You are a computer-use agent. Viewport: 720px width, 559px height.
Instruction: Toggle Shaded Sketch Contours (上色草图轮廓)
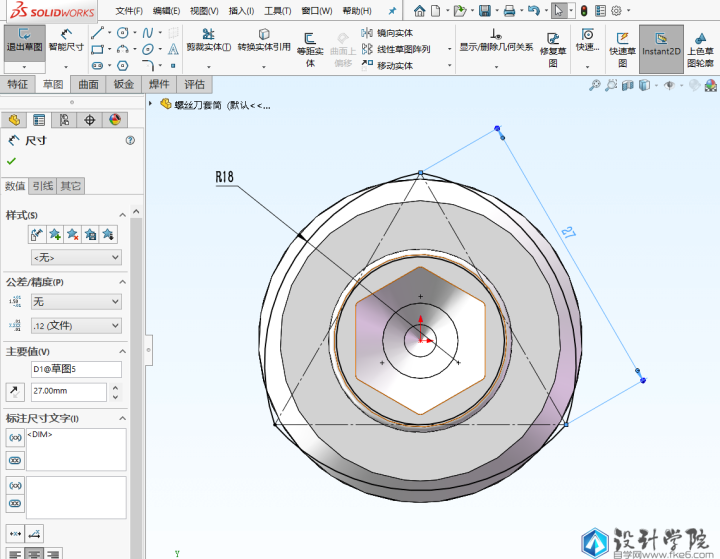click(x=700, y=44)
